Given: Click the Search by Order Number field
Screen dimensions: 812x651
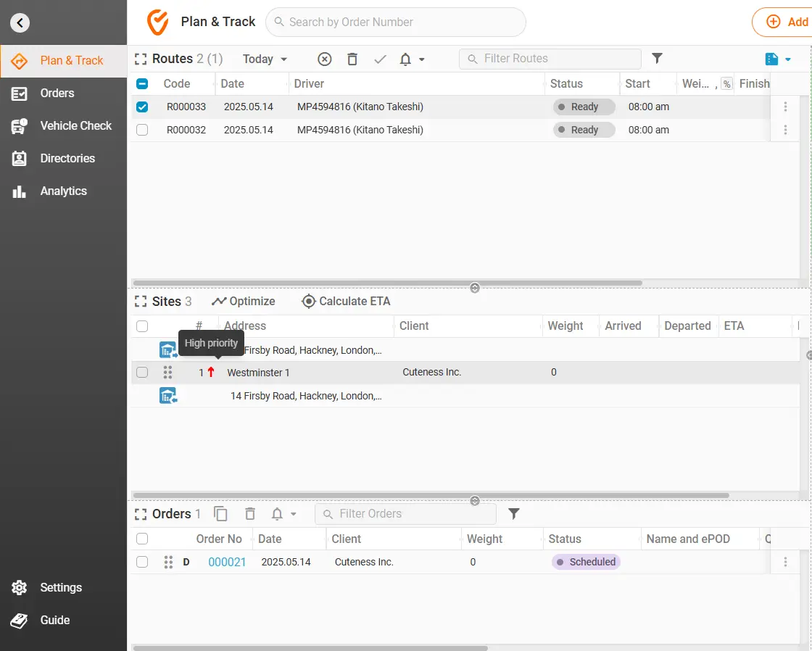Looking at the screenshot, I should pyautogui.click(x=395, y=22).
